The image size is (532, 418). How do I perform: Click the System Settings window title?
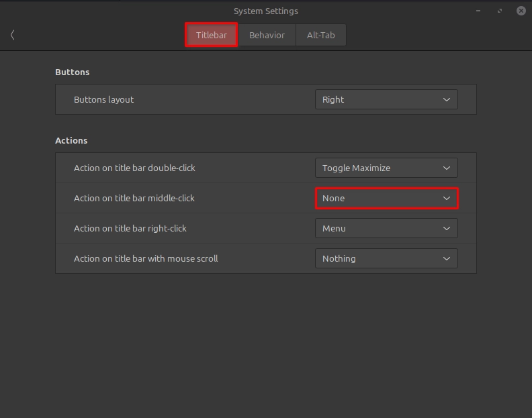tap(265, 11)
